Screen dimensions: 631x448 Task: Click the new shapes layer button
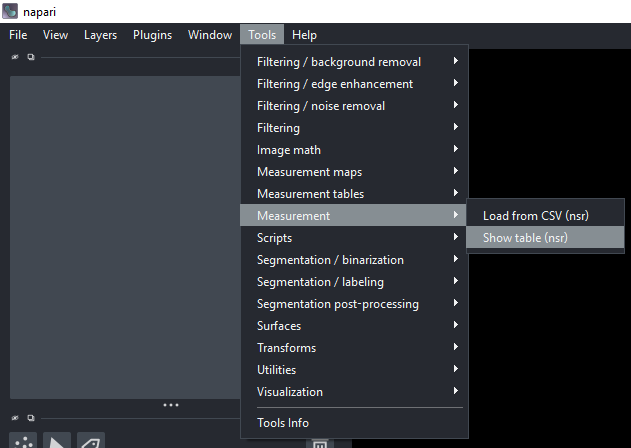tap(57, 441)
